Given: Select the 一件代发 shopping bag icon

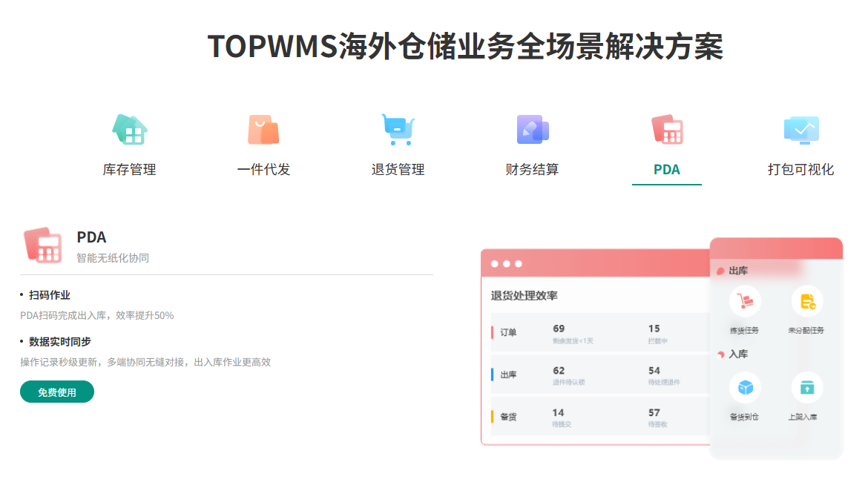Looking at the screenshot, I should tap(263, 130).
